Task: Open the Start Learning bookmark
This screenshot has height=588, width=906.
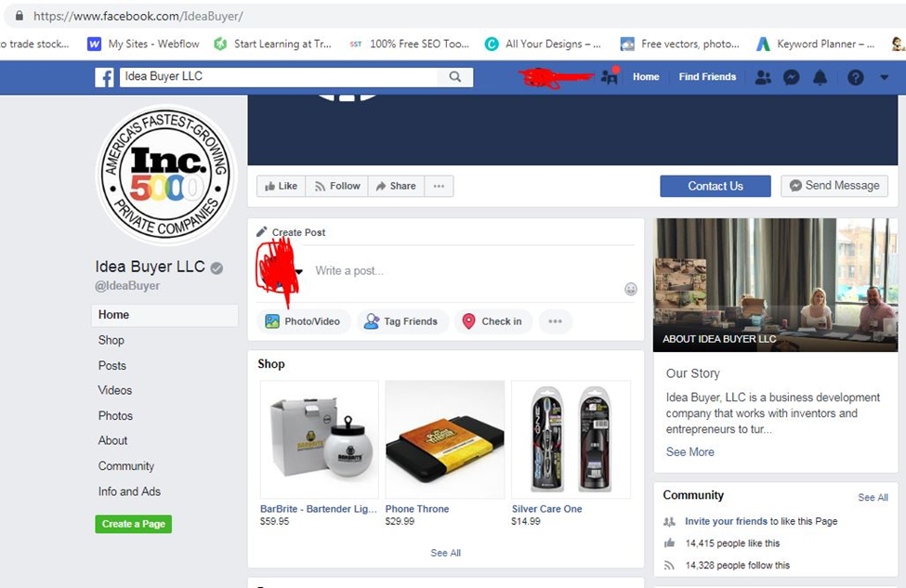Action: [x=272, y=44]
